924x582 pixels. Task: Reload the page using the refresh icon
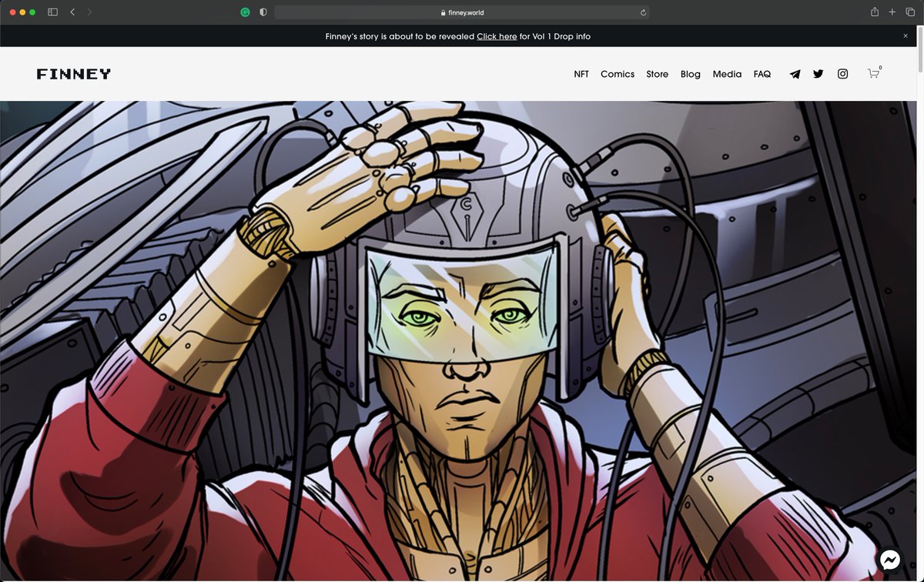[x=643, y=12]
